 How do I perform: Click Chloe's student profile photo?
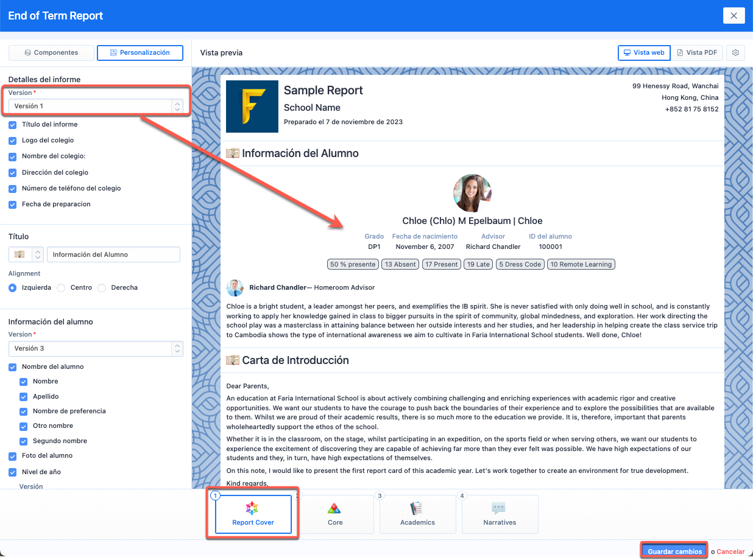472,193
